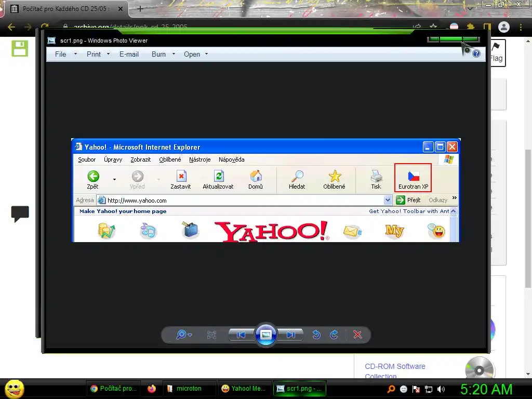Click the Chrome back arrow
This screenshot has height=399, width=532.
click(x=11, y=27)
